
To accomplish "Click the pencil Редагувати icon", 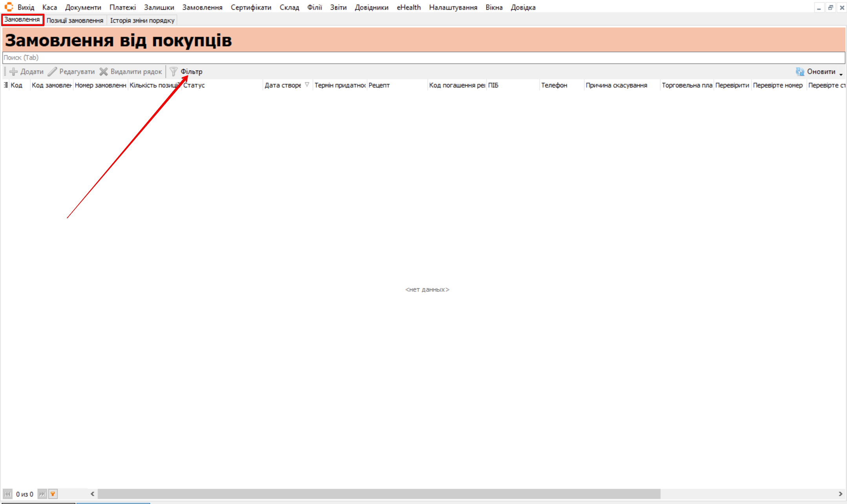I will click(x=52, y=71).
